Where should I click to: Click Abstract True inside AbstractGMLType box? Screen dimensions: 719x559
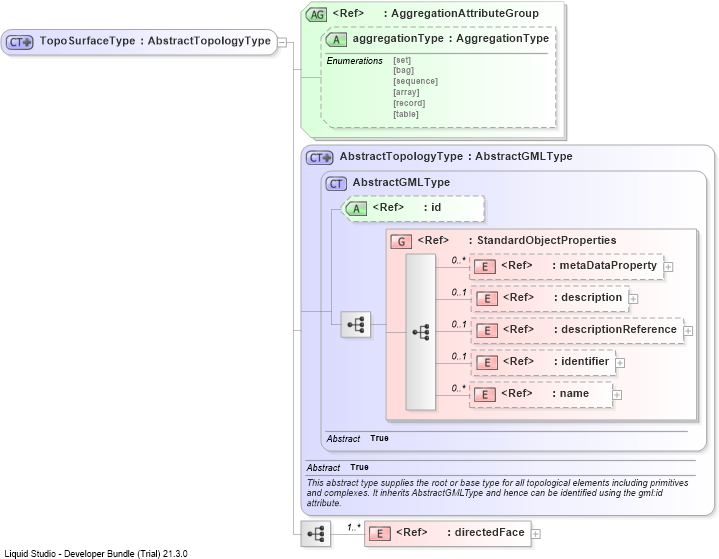358,438
